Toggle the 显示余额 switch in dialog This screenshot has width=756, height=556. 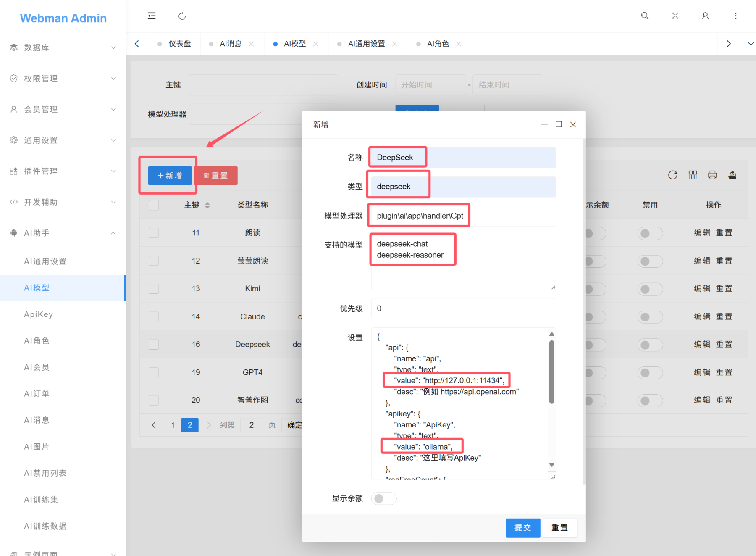click(384, 498)
